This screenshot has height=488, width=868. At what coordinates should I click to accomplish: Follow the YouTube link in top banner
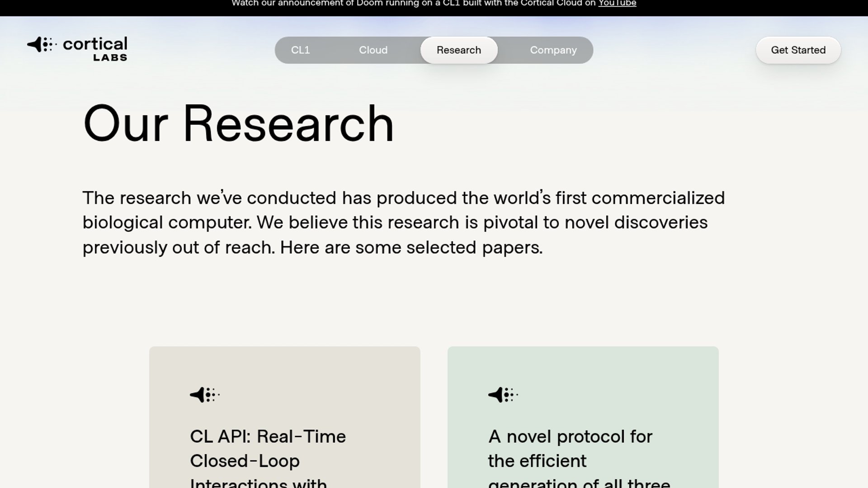(x=617, y=4)
